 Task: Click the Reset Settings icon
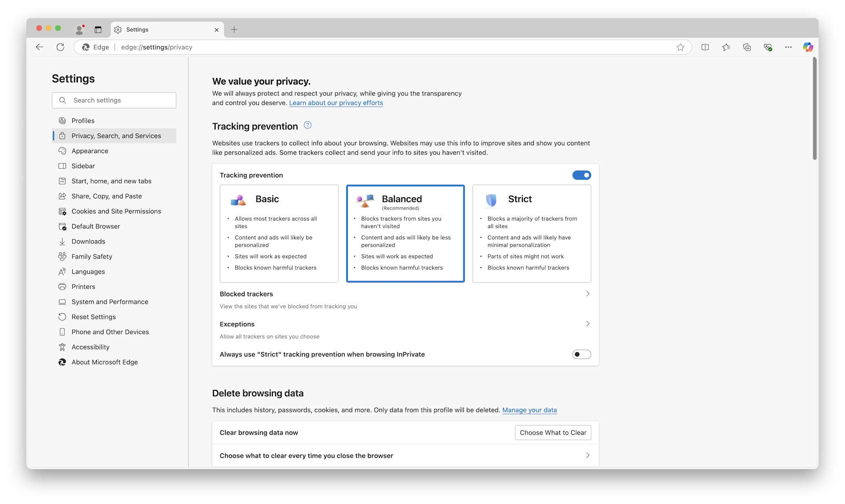(x=62, y=317)
